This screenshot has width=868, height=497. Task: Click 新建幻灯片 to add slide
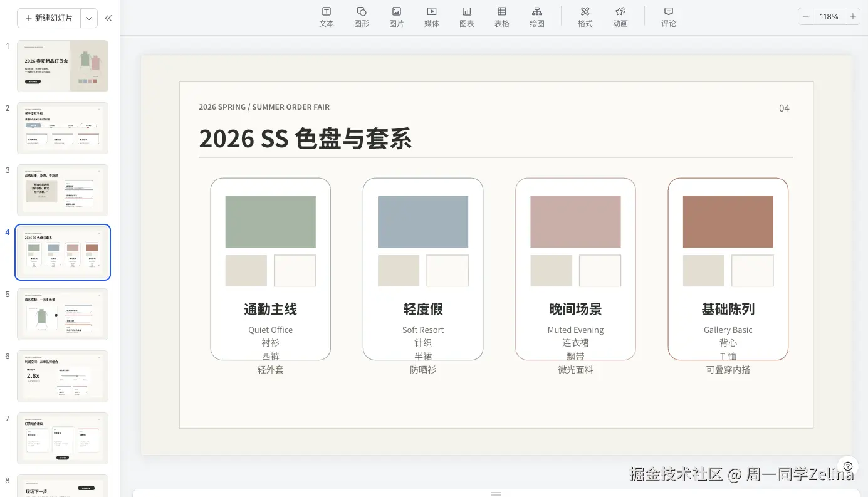49,18
